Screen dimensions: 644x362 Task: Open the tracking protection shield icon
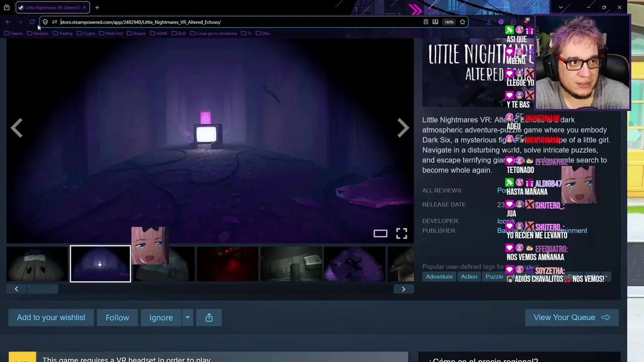[45, 22]
